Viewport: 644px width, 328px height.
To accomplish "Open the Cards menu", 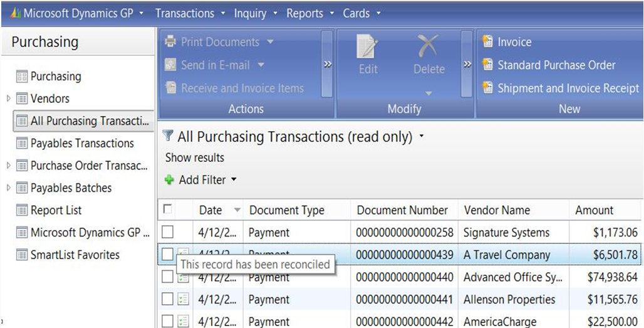I will pos(361,13).
